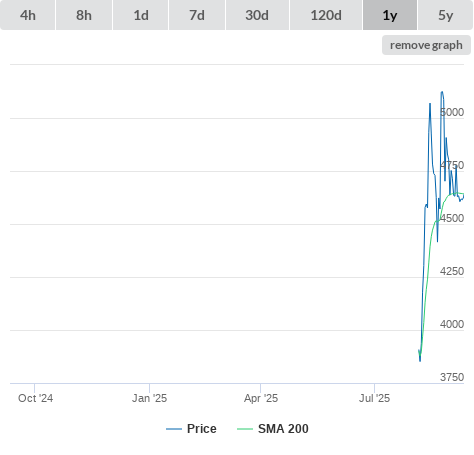Select the 120d time range tab
This screenshot has width=474, height=455.
pos(326,15)
